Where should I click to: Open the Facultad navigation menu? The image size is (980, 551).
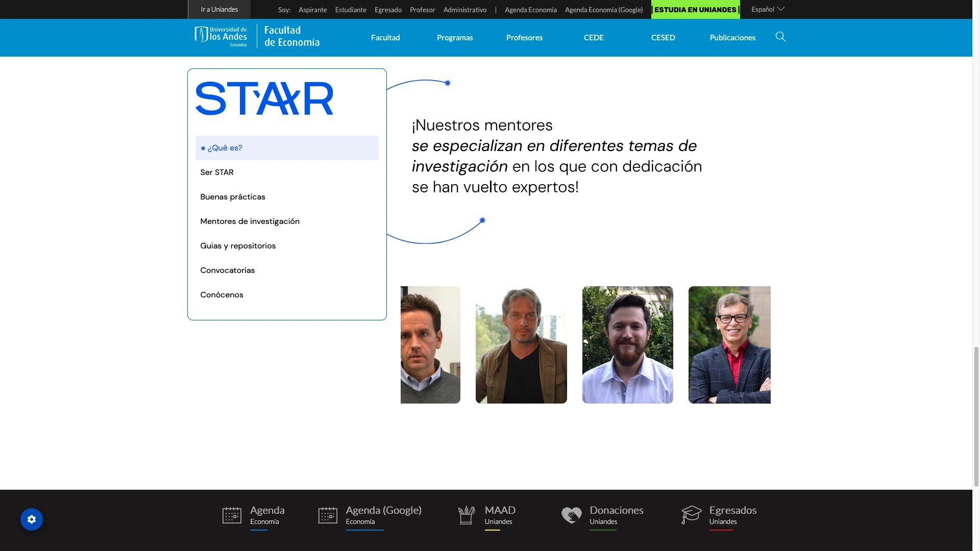point(385,38)
